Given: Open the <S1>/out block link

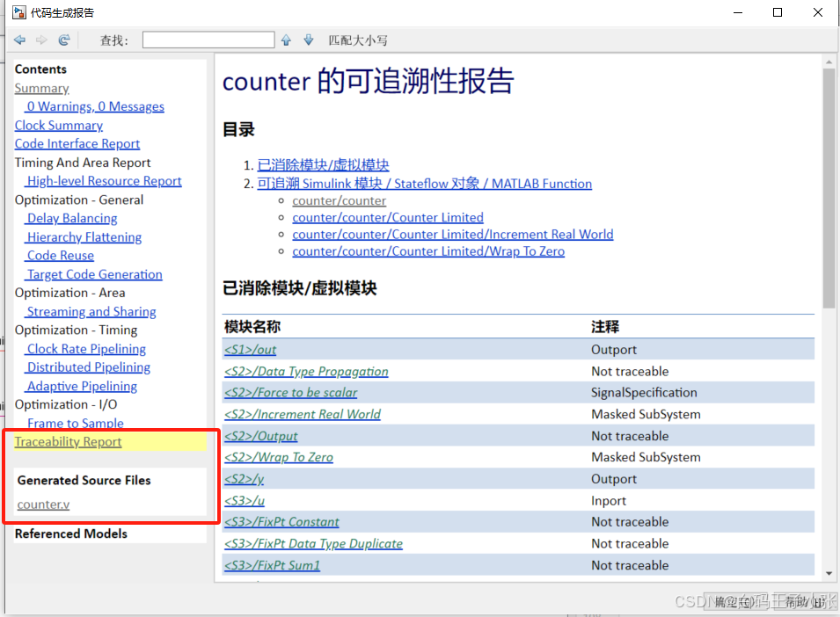Looking at the screenshot, I should click(251, 350).
